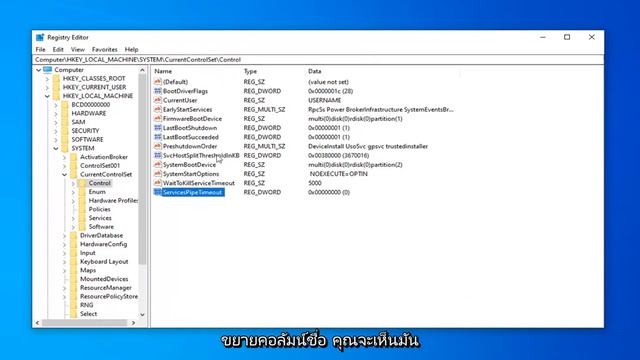This screenshot has width=640, height=360.
Task: Click the registry path address bar
Action: 318,60
